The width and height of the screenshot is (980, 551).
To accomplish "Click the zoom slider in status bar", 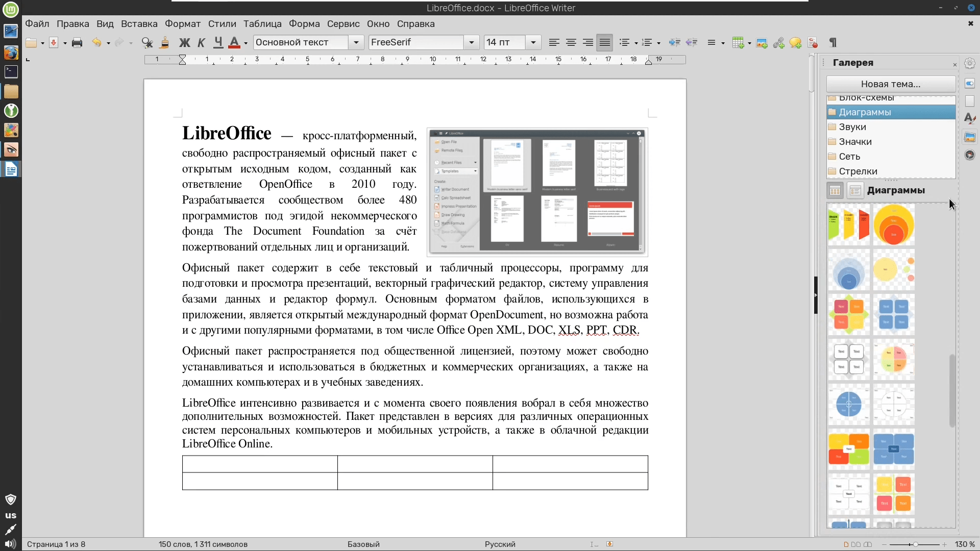I will click(x=915, y=544).
